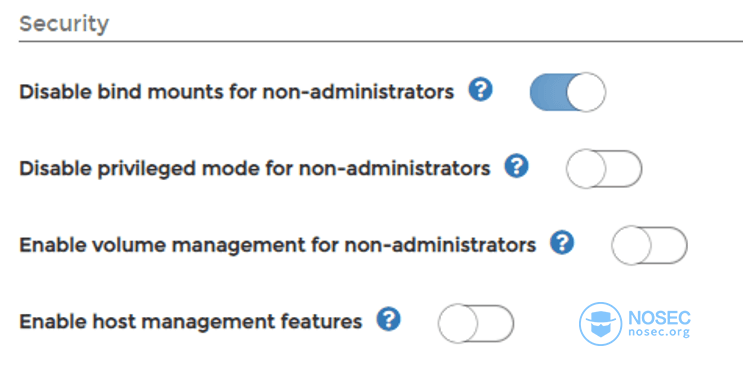Click the divider line under Security heading
Image resolution: width=743 pixels, height=370 pixels.
tap(381, 42)
